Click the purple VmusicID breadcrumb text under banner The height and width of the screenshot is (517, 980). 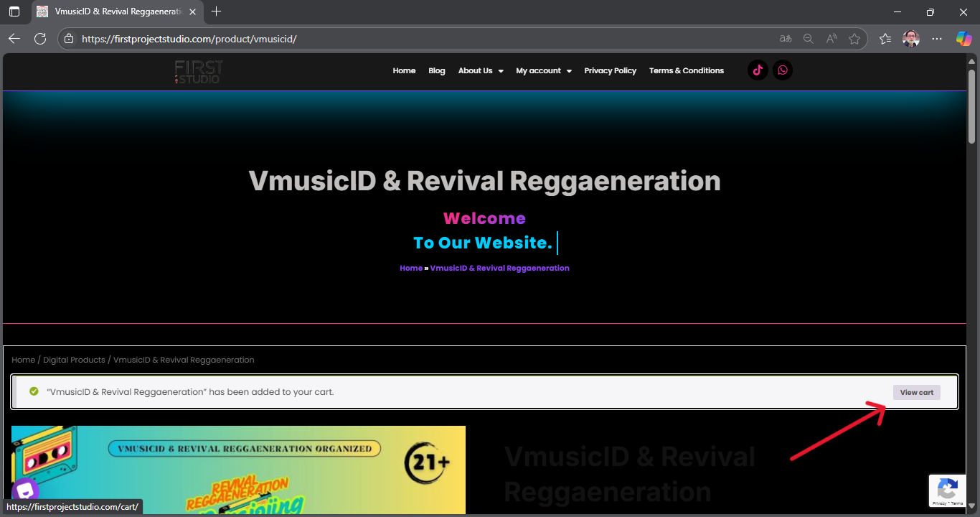click(x=499, y=268)
